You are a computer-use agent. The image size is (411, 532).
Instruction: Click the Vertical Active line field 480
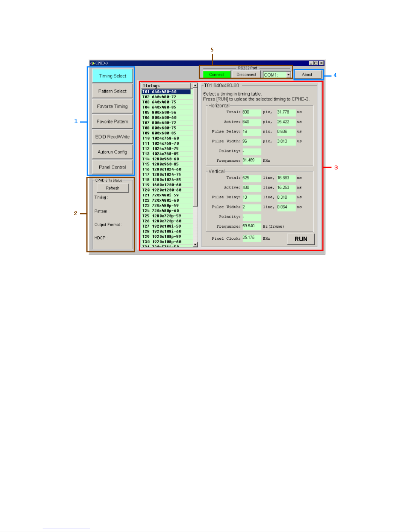click(x=252, y=188)
